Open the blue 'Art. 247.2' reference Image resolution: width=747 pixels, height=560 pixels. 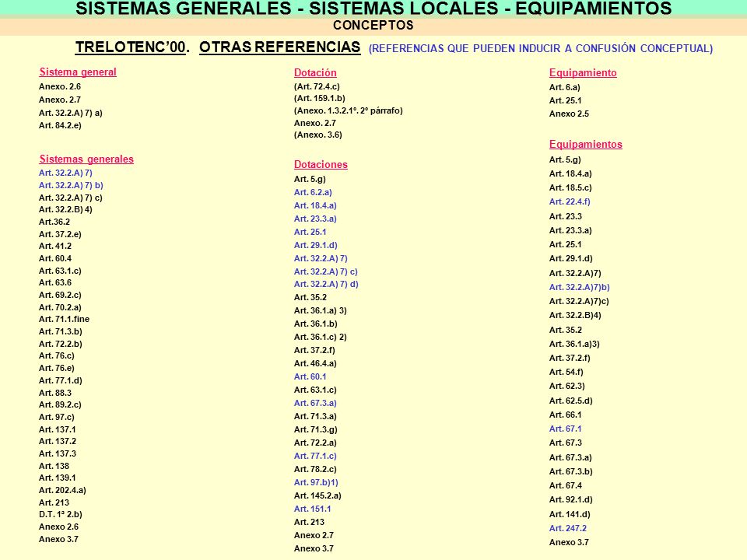(x=568, y=528)
